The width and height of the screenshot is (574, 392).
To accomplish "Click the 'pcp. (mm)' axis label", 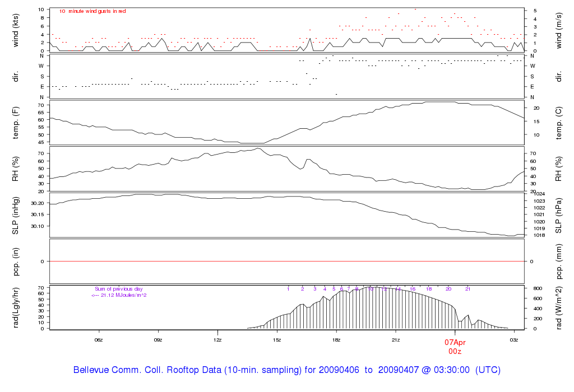I will point(559,262).
